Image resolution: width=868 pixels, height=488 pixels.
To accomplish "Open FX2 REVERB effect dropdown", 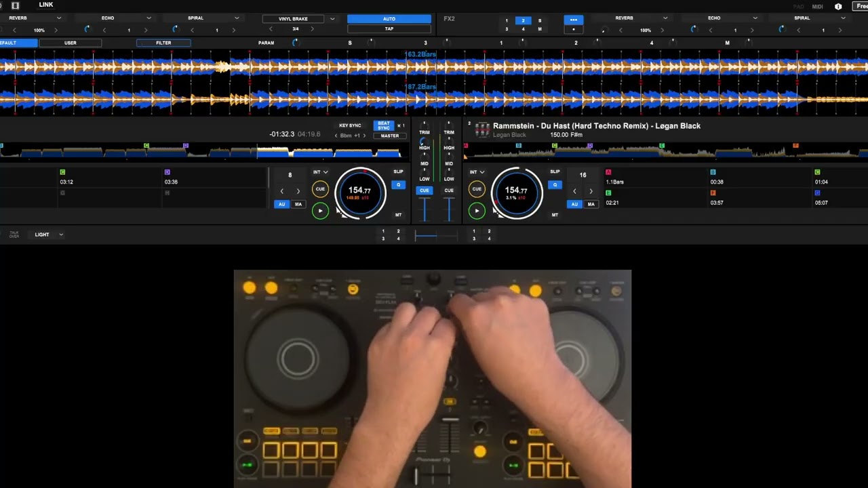I will click(x=665, y=18).
